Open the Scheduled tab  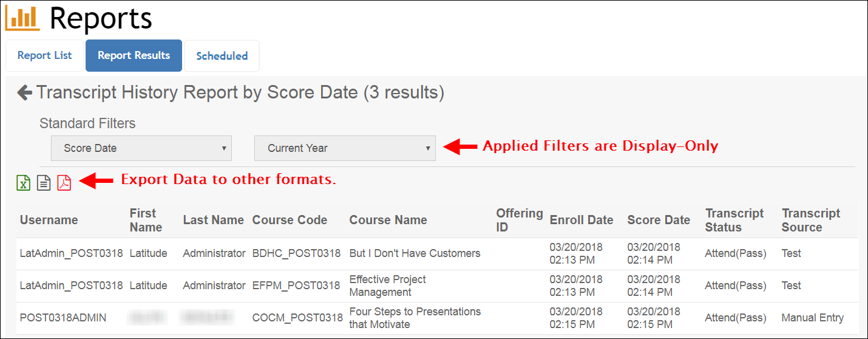pyautogui.click(x=222, y=56)
